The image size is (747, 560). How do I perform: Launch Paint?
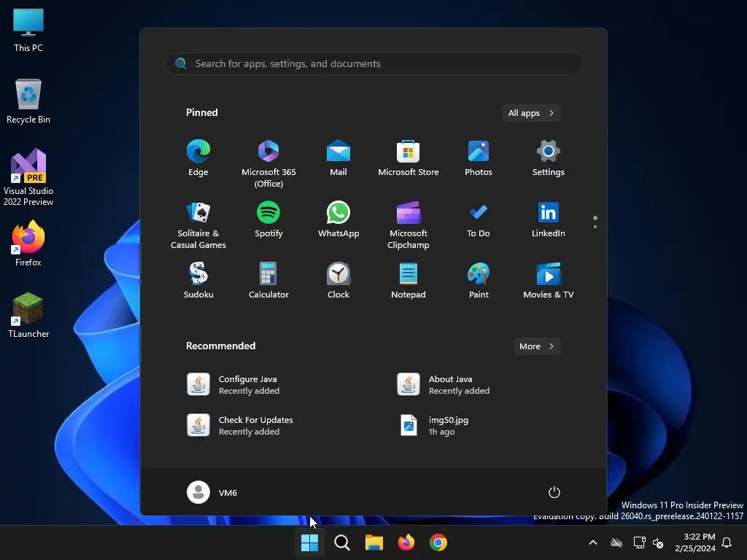click(x=479, y=281)
